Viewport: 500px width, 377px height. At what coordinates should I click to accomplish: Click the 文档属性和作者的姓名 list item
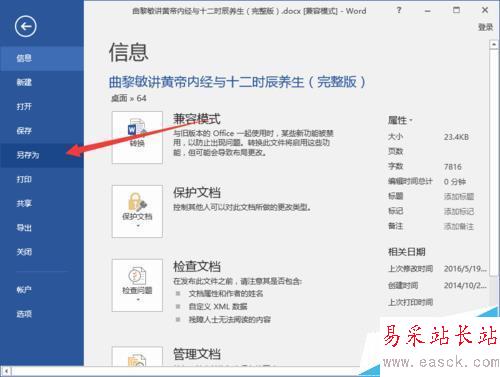pos(226,294)
